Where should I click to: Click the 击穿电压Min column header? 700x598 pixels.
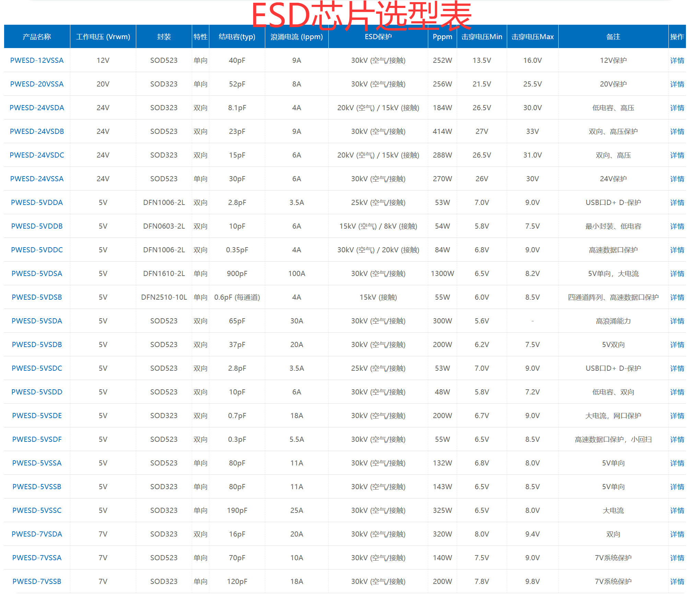click(x=482, y=37)
